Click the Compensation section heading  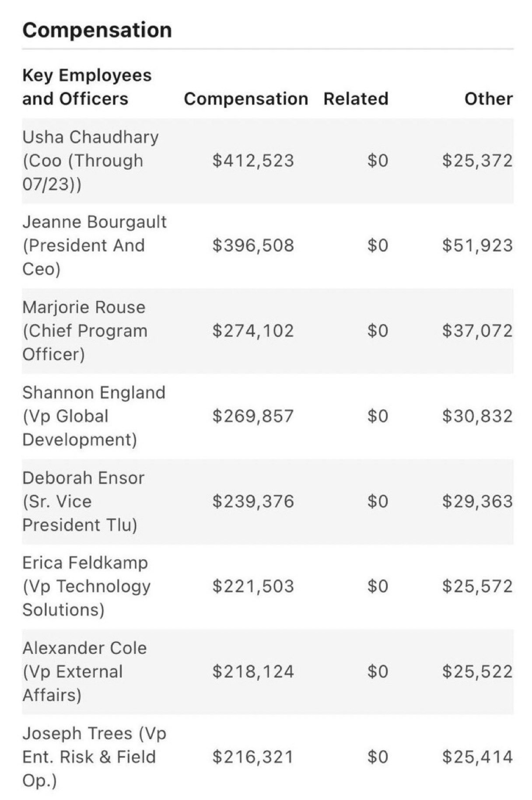click(97, 30)
